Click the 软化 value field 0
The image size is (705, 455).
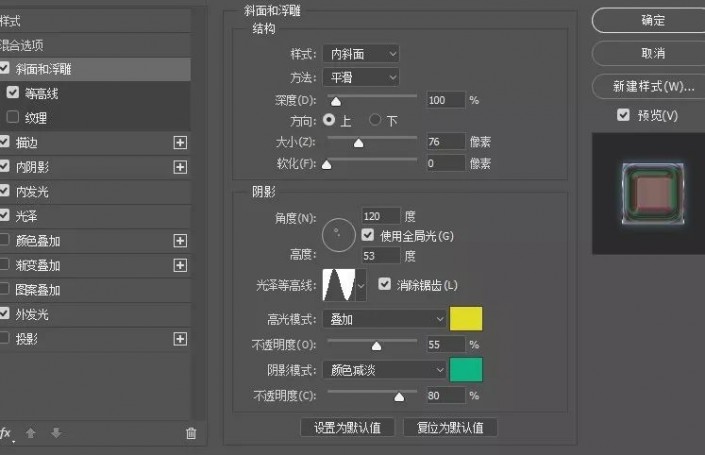tap(446, 163)
